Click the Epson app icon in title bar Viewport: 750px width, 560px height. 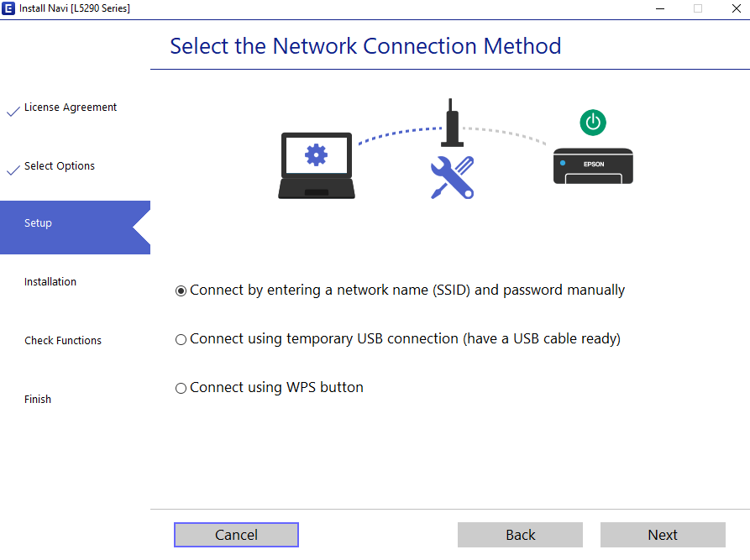(x=9, y=8)
